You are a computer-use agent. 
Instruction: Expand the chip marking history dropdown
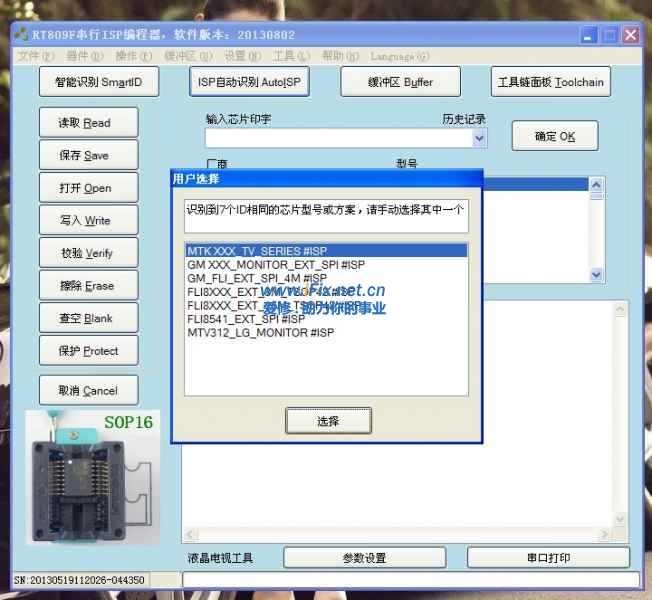[x=479, y=139]
